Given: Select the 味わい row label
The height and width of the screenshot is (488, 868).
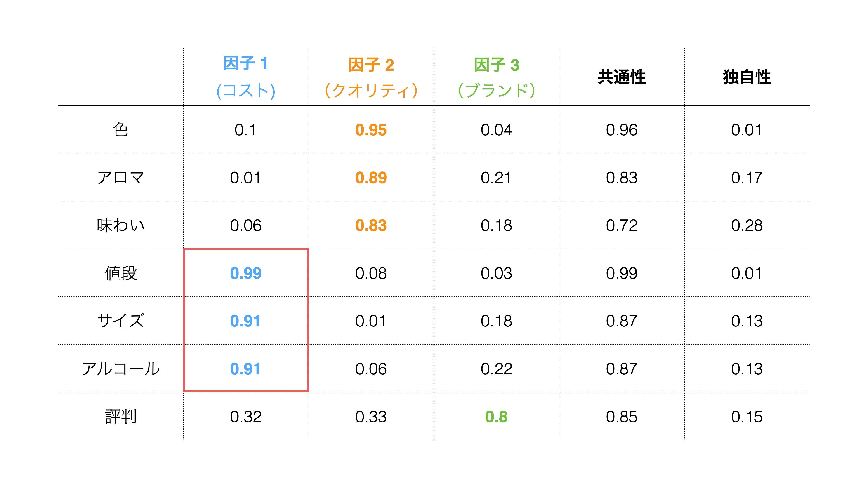Looking at the screenshot, I should point(121,225).
